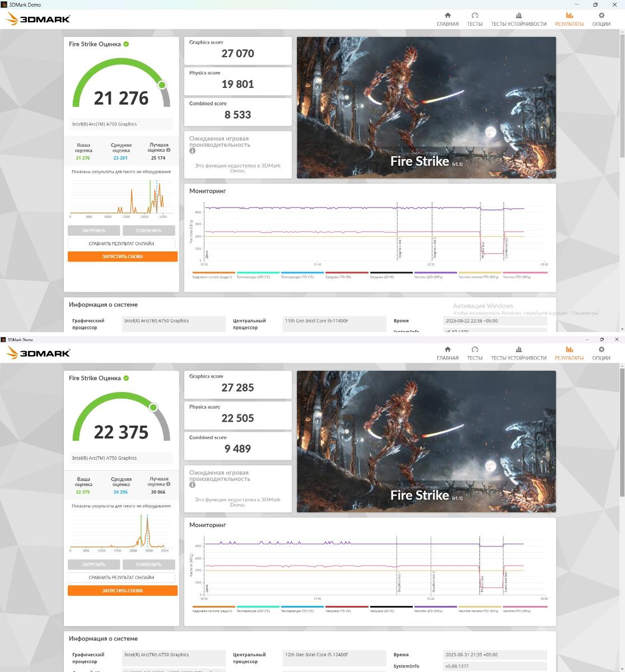Click average score 24 296 in lower window
This screenshot has height=672, width=625.
[x=120, y=492]
